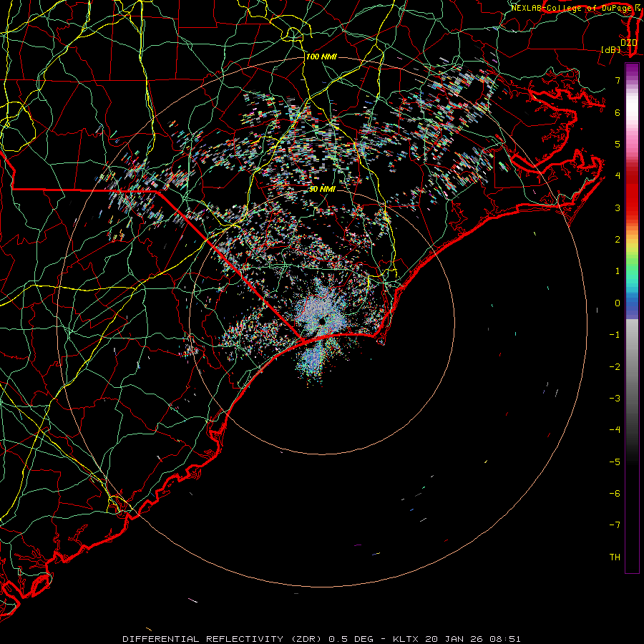
Task: Click the 50 NMI range ring label
Action: (x=322, y=189)
